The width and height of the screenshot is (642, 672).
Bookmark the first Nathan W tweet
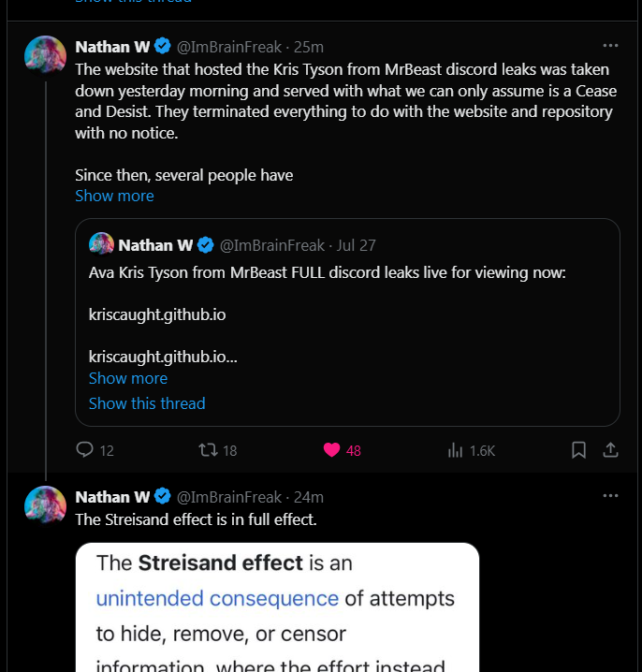(x=578, y=450)
